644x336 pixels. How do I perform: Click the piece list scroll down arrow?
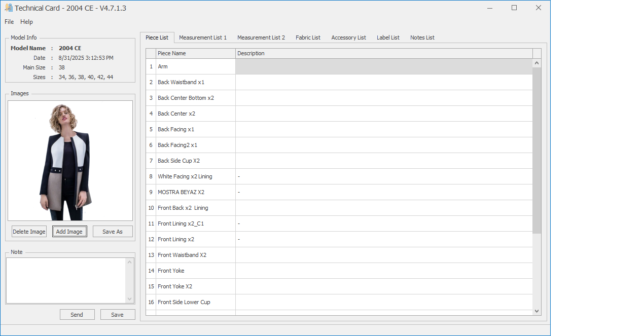pyautogui.click(x=537, y=311)
